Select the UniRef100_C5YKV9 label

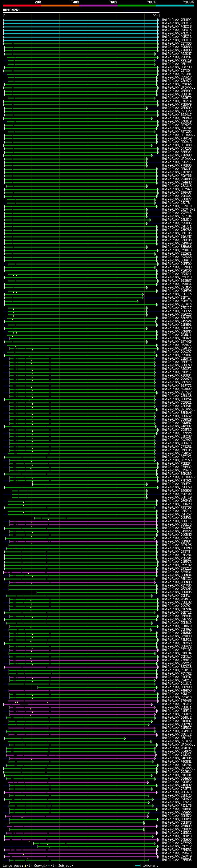tap(177, 125)
